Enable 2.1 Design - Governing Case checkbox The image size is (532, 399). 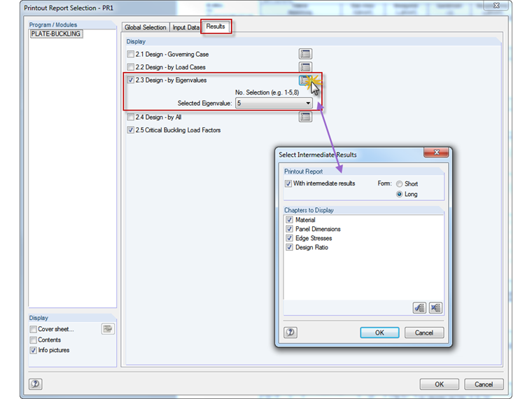131,55
